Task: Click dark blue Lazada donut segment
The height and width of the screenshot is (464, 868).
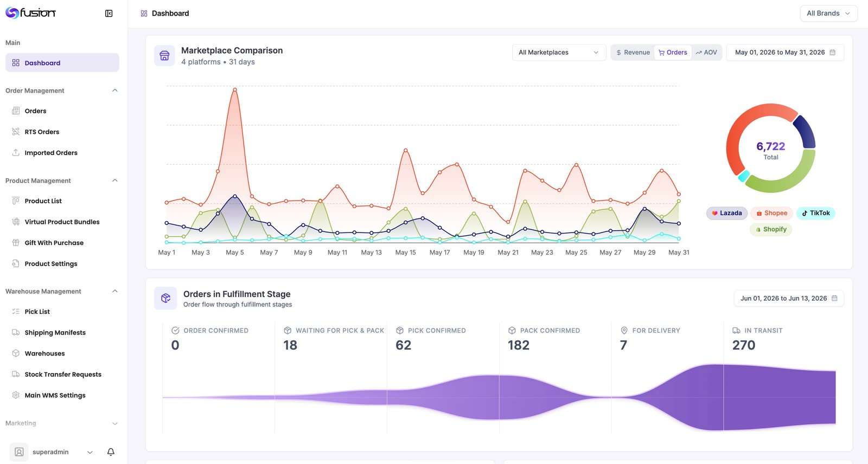Action: click(805, 132)
